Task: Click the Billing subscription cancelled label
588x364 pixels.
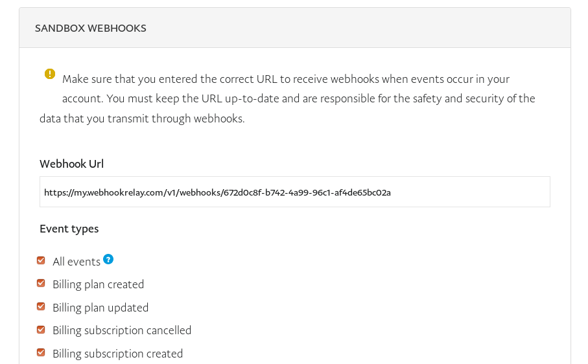Action: click(122, 331)
